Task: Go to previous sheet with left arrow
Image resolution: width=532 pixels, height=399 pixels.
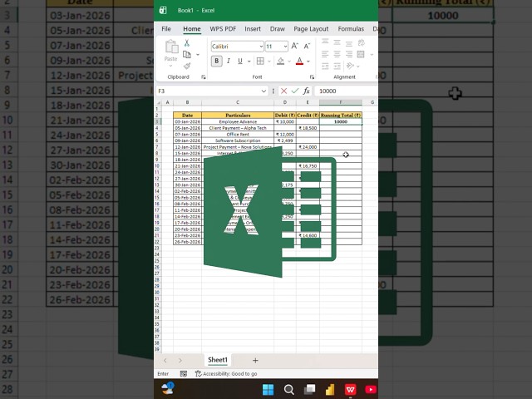Action: [x=165, y=360]
